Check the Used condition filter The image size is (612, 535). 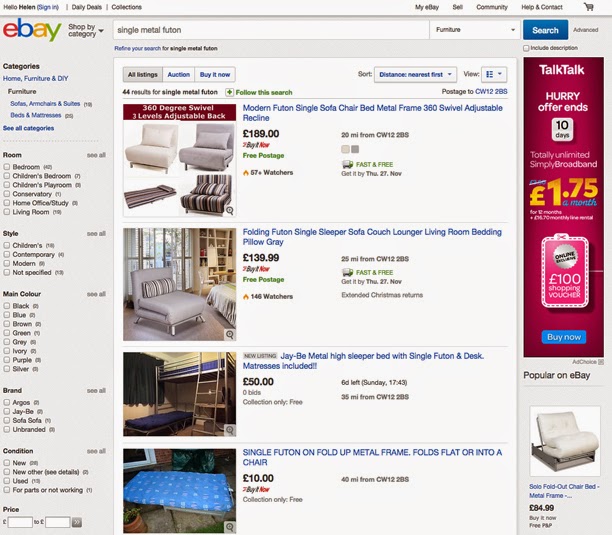7,481
